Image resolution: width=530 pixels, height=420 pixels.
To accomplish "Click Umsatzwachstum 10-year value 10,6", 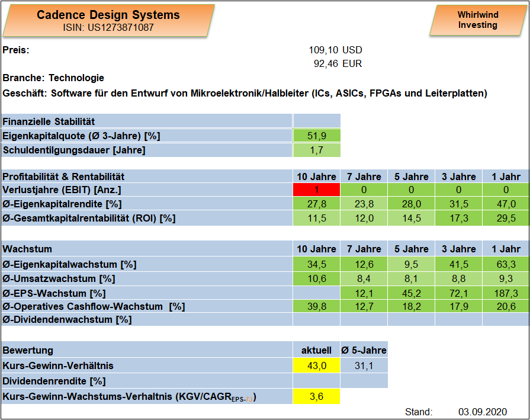I will click(317, 278).
